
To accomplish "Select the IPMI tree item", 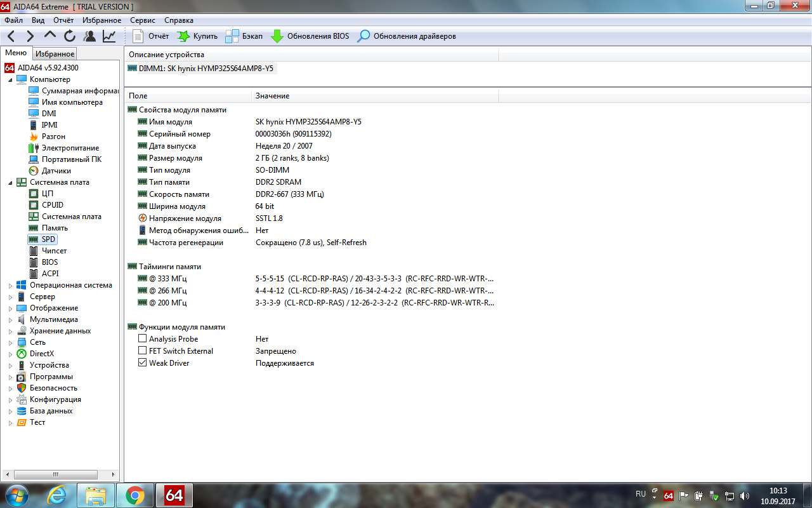I will point(43,125).
